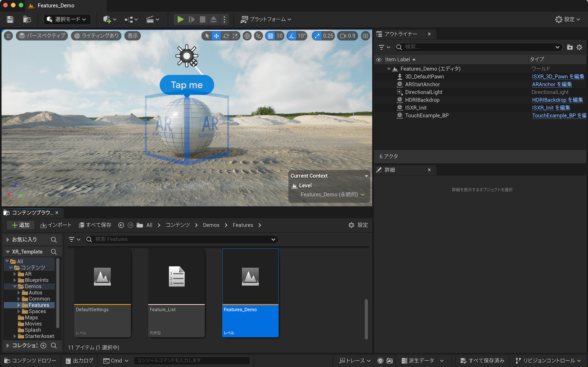Click the world coordinate system globe icon
588x367 pixels.
pyautogui.click(x=247, y=36)
